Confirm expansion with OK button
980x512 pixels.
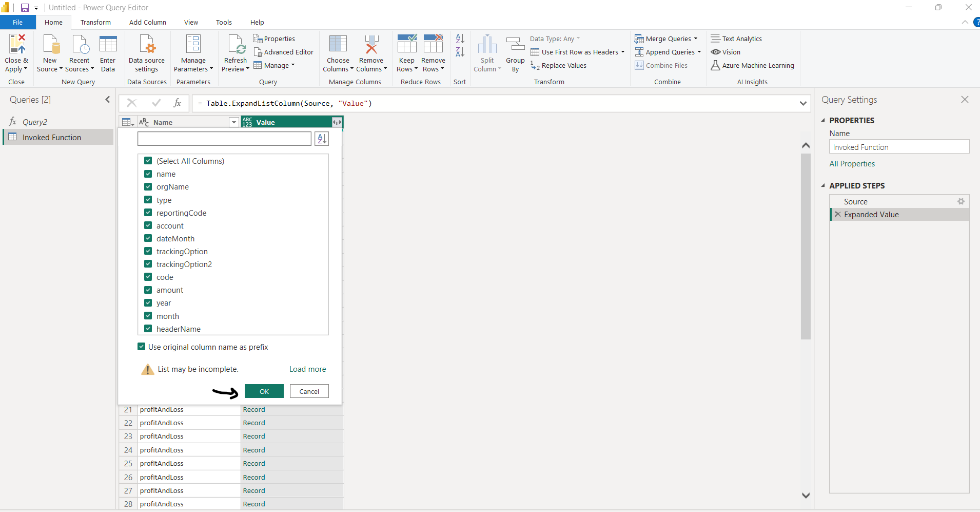click(264, 391)
